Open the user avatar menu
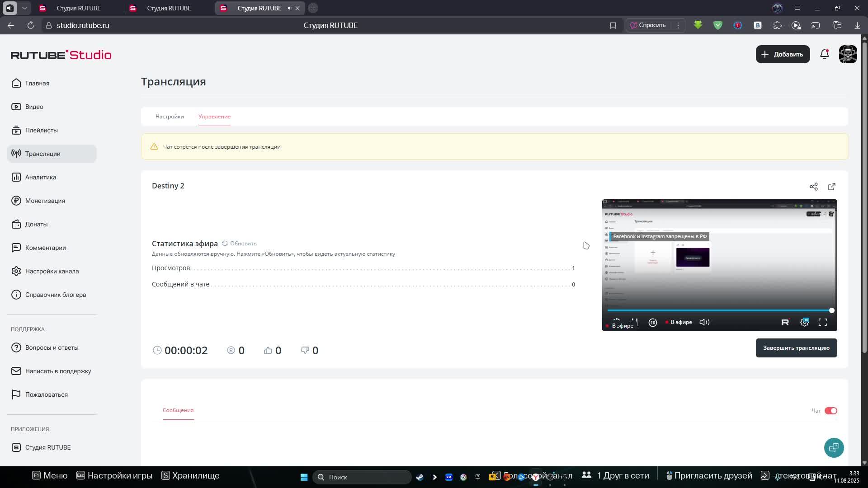Image resolution: width=868 pixels, height=488 pixels. (x=848, y=54)
